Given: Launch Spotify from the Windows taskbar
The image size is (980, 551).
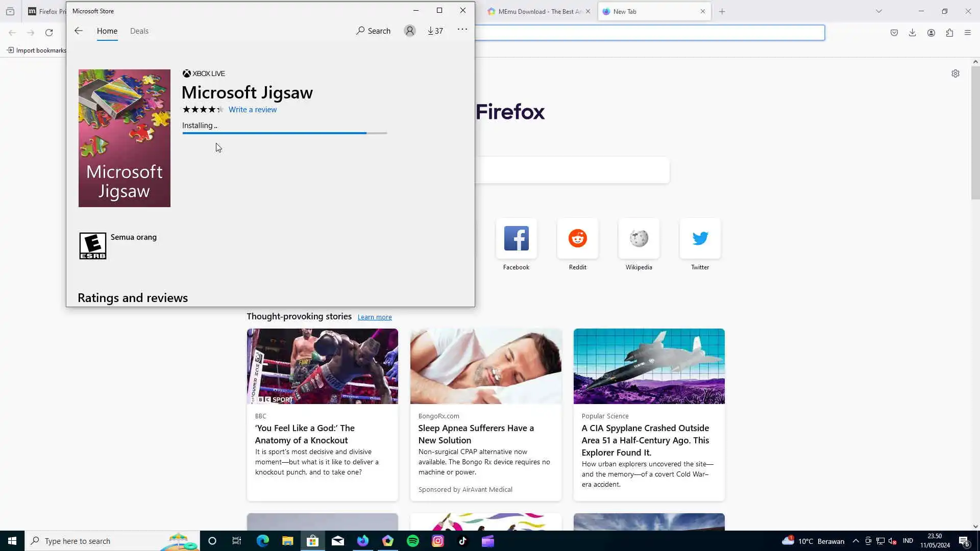Looking at the screenshot, I should tap(412, 541).
